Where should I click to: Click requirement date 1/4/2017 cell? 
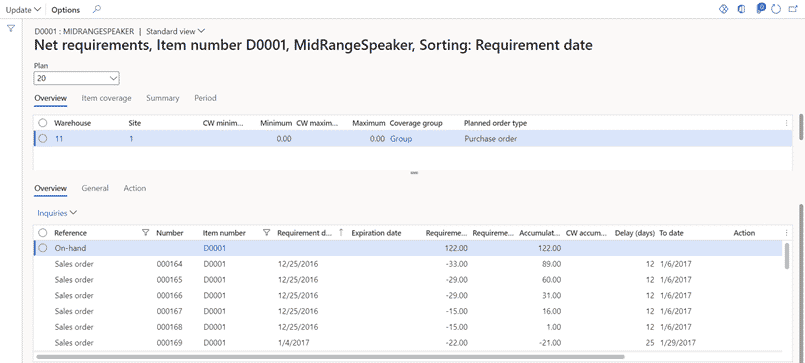coord(293,342)
